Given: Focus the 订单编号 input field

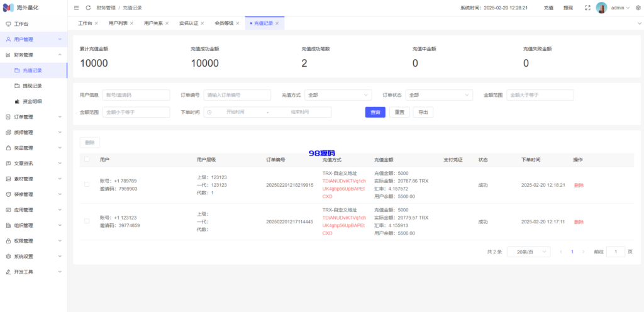Looking at the screenshot, I should click(237, 95).
